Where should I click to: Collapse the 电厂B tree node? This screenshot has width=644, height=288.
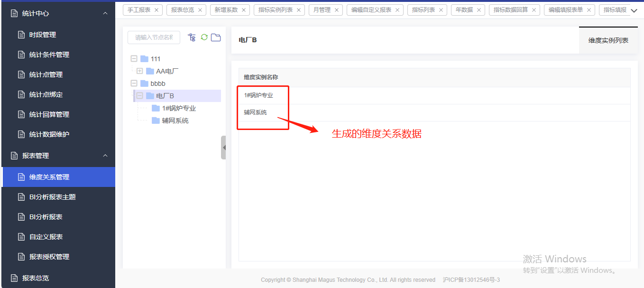pos(139,96)
